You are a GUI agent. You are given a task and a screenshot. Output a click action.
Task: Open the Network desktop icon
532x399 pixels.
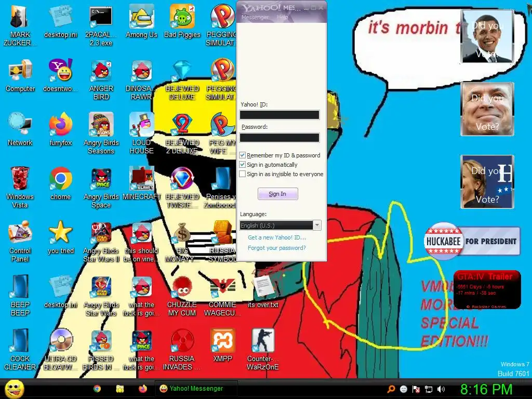[x=20, y=129]
